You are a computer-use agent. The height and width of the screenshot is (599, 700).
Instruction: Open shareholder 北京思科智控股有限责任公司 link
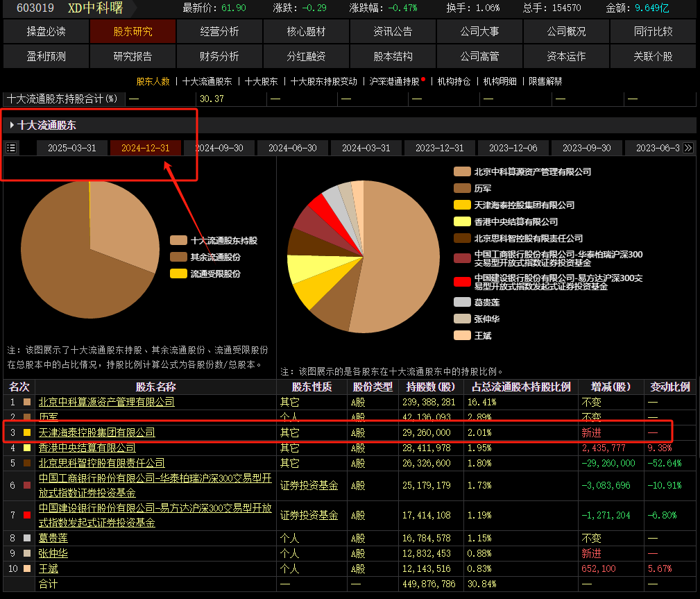tap(102, 463)
